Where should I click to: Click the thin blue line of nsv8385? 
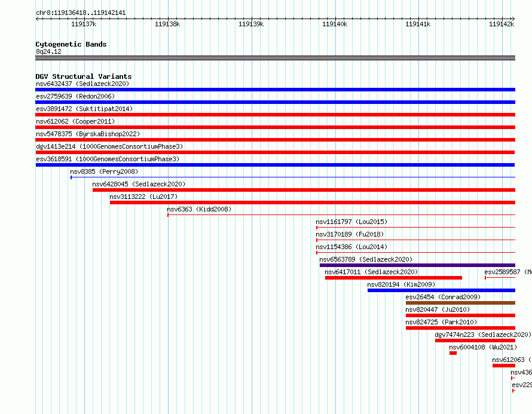[x=293, y=177]
